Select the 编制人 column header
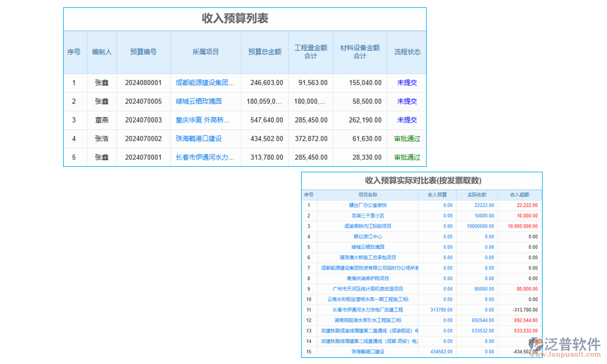 click(x=101, y=52)
